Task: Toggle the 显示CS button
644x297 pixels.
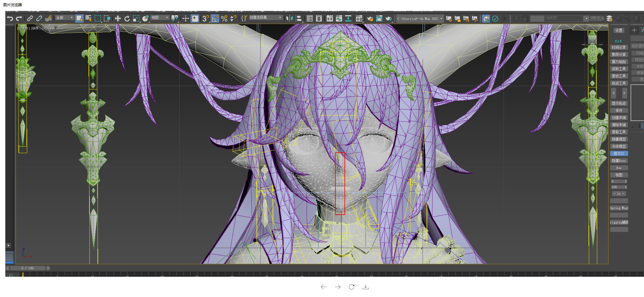Action: point(619,153)
